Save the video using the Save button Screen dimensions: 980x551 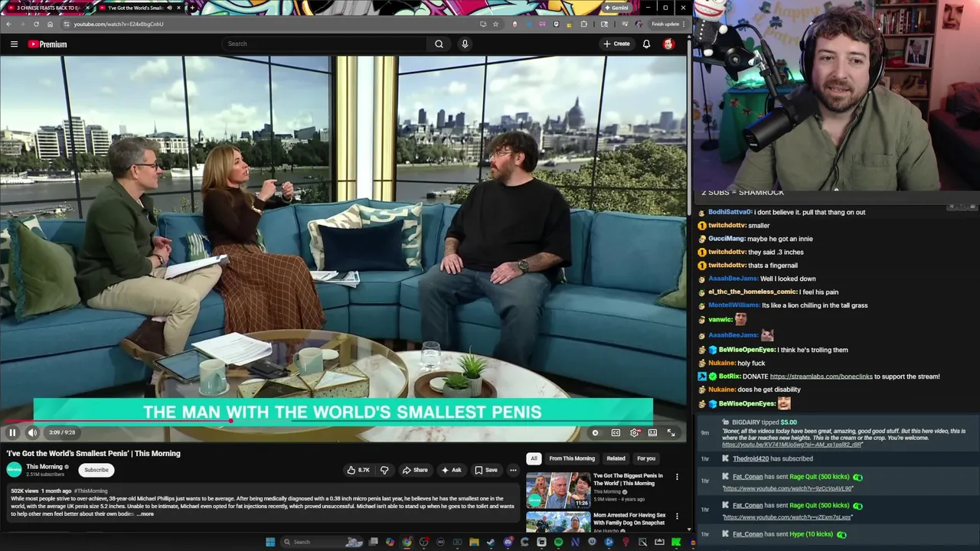(485, 470)
